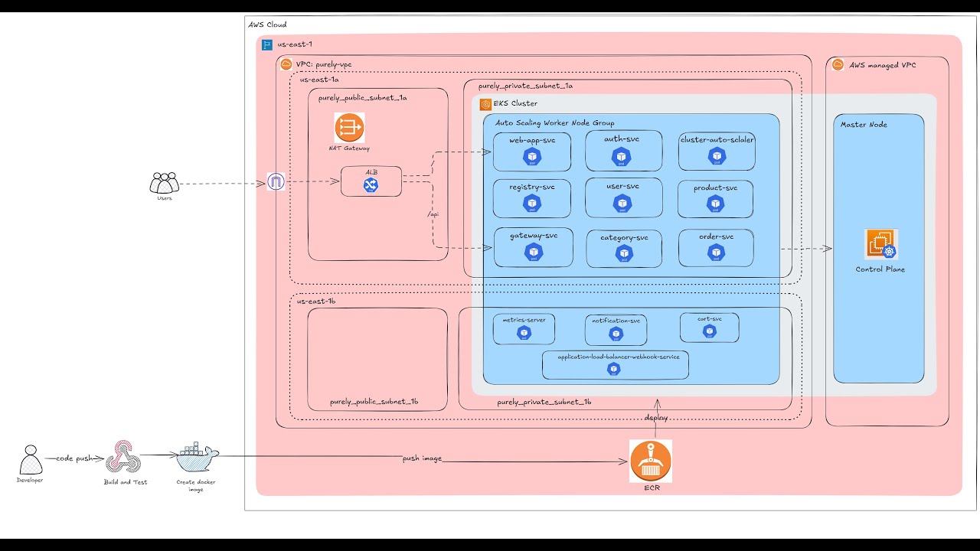Click the internet gateway icon at the VPC edge
The image size is (980, 551).
tap(276, 182)
